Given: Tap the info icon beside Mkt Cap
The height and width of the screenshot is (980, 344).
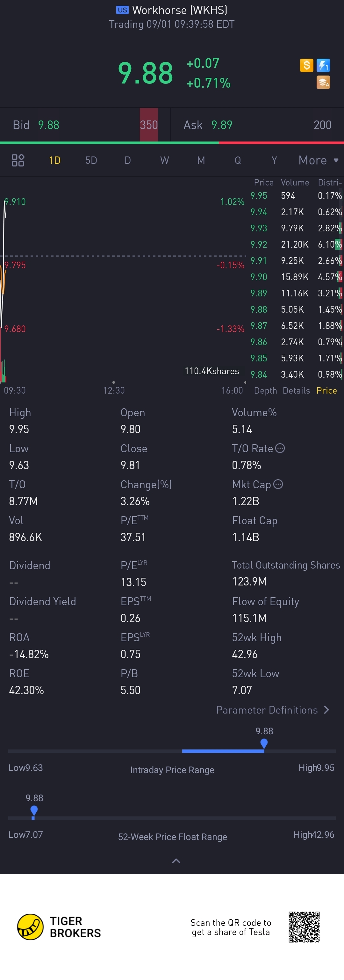Looking at the screenshot, I should tap(278, 484).
